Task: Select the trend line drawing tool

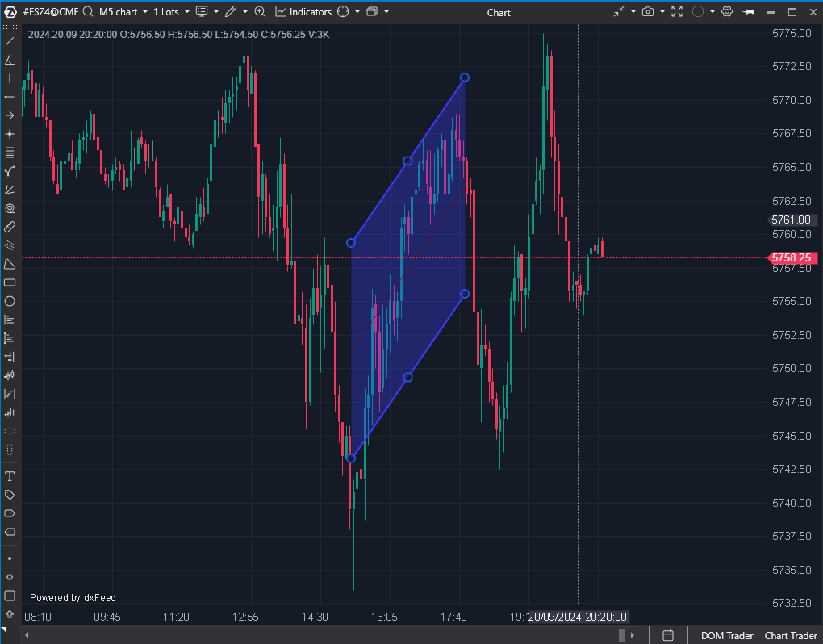Action: click(10, 41)
